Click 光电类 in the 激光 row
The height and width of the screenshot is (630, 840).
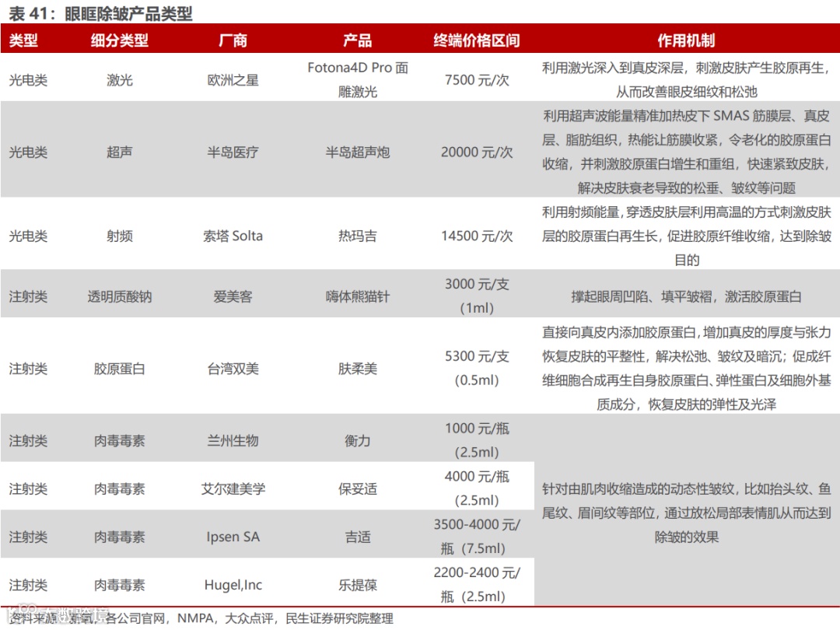pos(28,80)
